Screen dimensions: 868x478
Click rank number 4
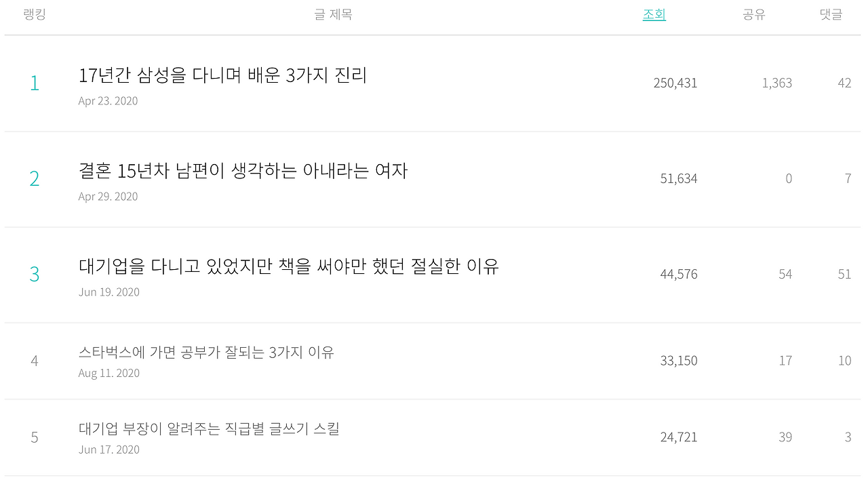coord(35,361)
